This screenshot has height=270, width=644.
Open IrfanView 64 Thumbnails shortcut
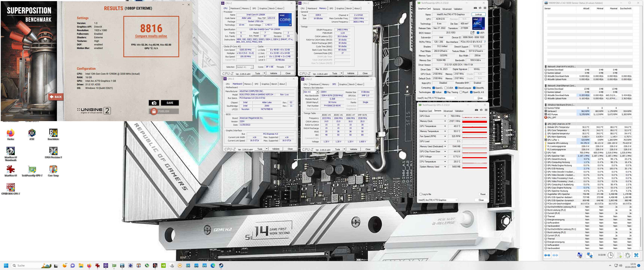click(x=10, y=154)
